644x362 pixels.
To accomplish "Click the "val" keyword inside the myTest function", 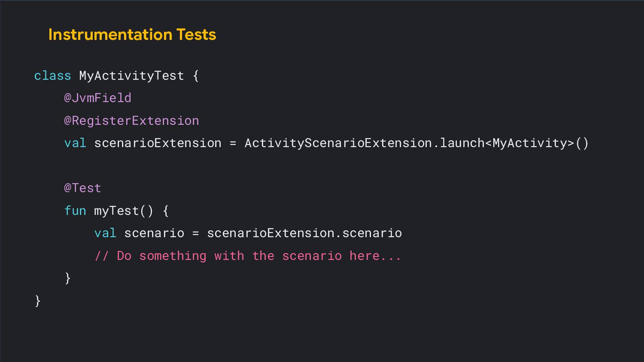I will click(105, 233).
